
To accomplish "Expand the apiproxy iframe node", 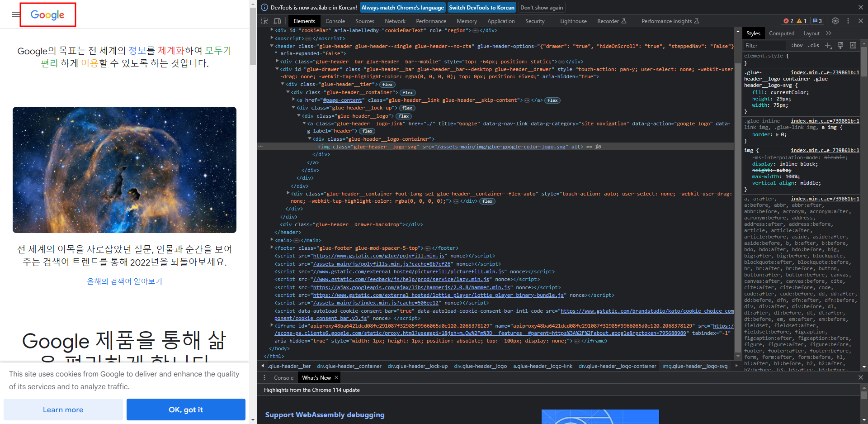I will (x=272, y=325).
